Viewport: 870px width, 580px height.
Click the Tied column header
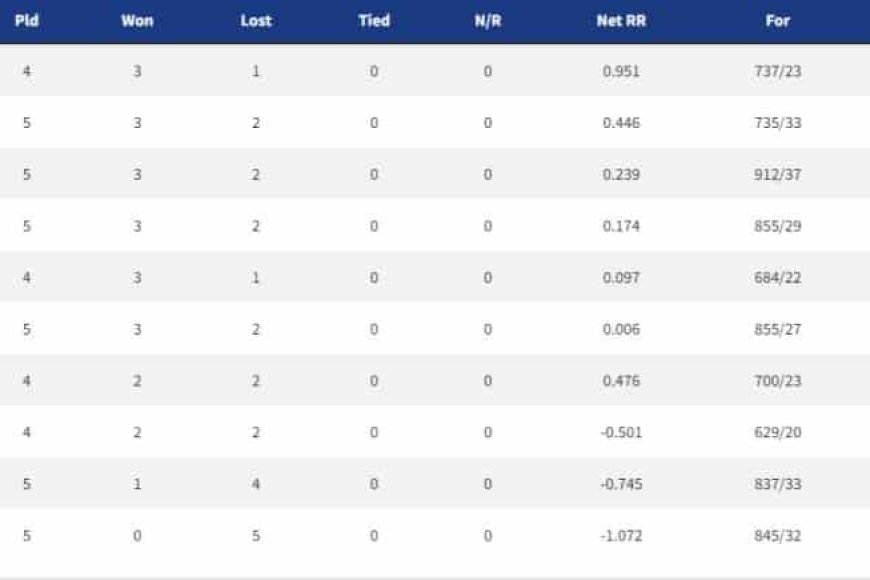(x=374, y=21)
